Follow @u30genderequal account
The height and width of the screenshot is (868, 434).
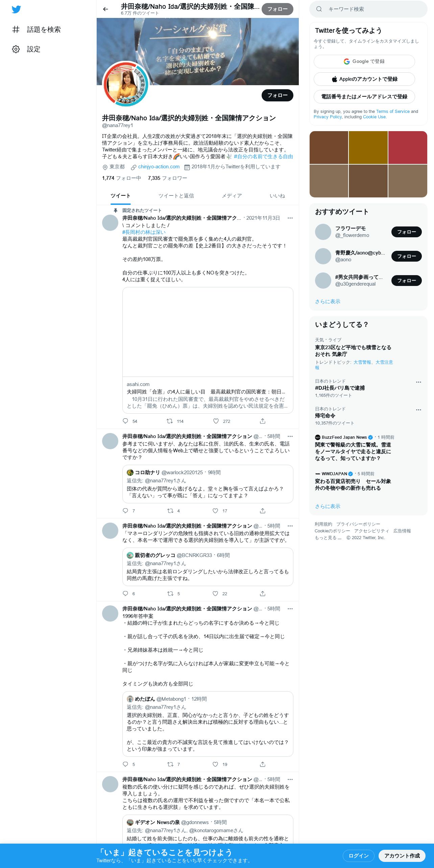407,281
